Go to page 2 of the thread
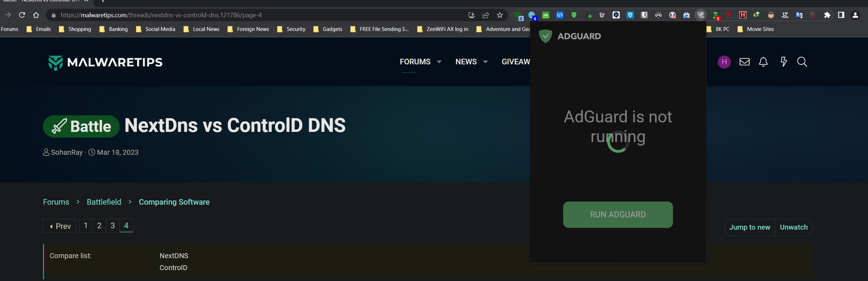Screen dimensions: 868x281 pyautogui.click(x=99, y=226)
